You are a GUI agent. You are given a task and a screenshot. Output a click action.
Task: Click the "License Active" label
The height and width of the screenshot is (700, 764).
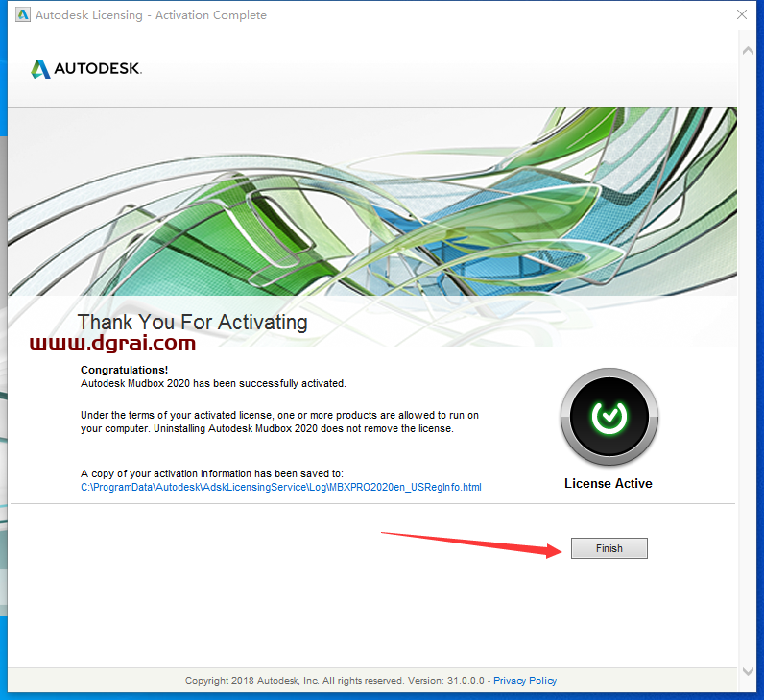(x=609, y=484)
